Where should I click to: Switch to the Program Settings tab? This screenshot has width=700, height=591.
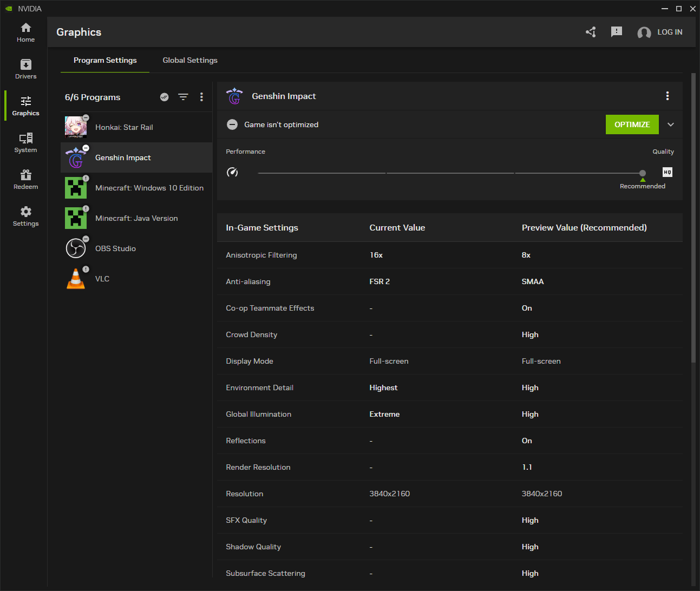click(x=105, y=60)
